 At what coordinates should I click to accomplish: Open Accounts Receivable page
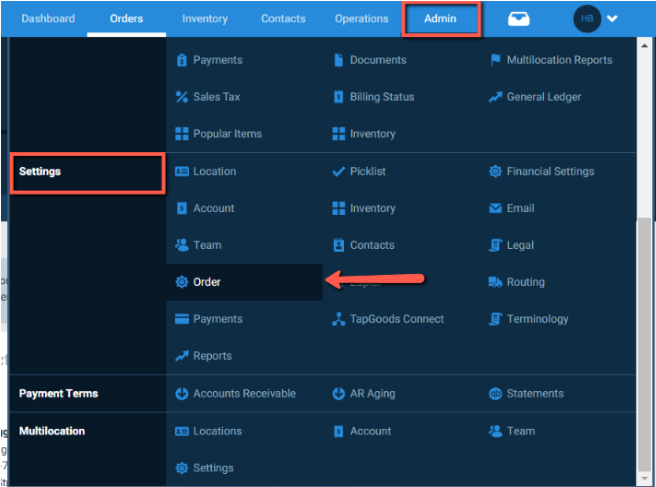coord(244,393)
